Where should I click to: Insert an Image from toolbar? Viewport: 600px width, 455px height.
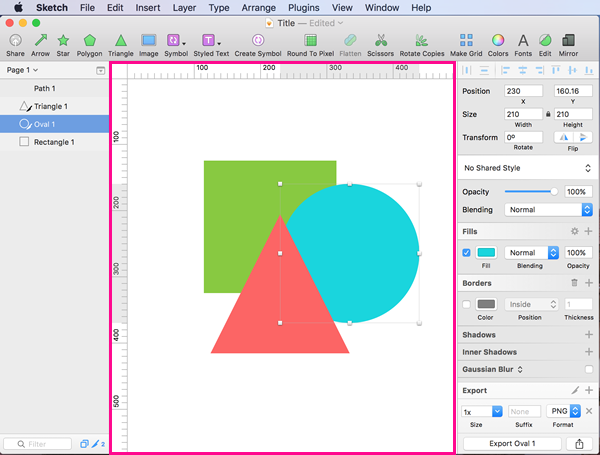click(148, 41)
